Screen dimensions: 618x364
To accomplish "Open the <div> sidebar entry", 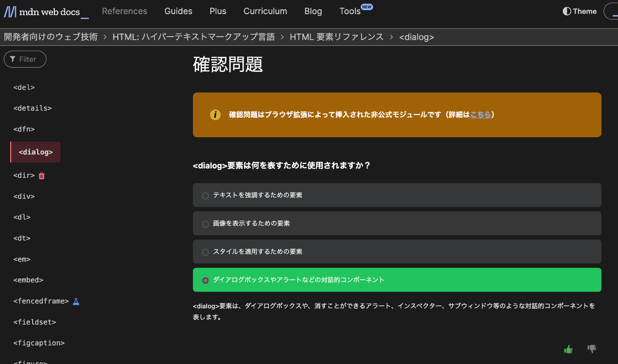I will [x=24, y=196].
